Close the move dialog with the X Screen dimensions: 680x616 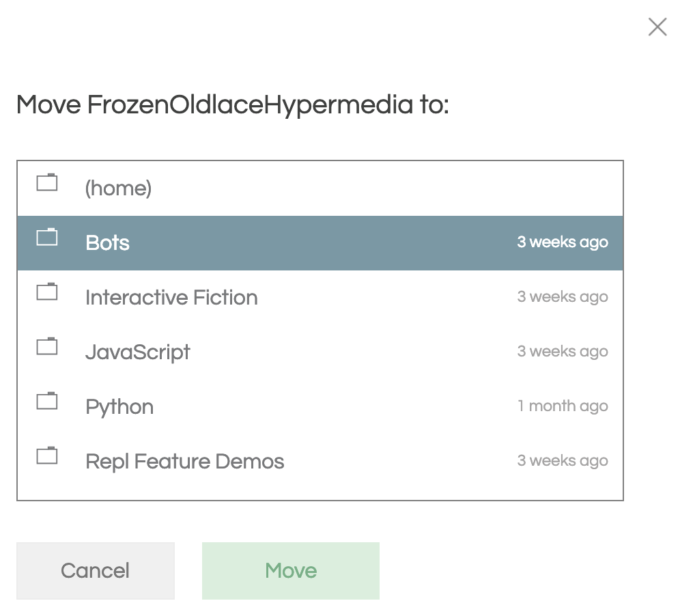[x=657, y=27]
